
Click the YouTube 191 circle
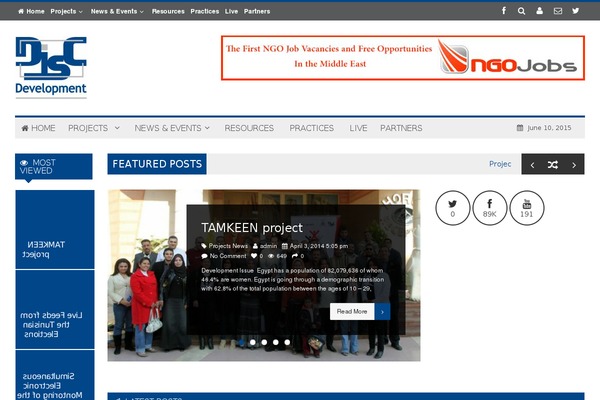527,208
